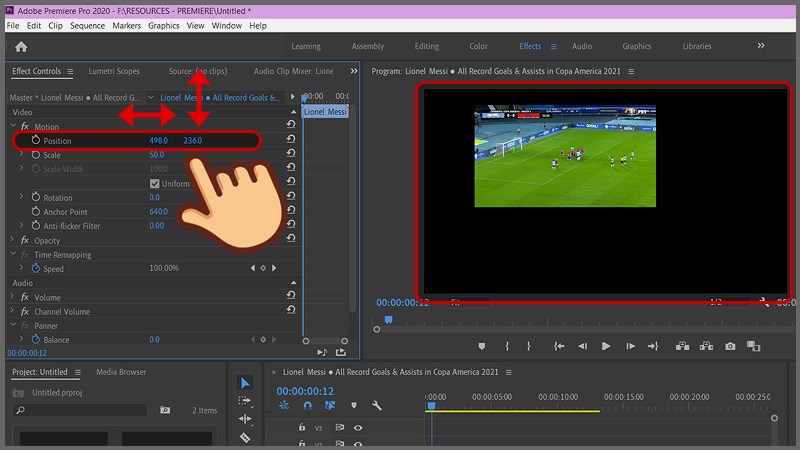Select the Track Select Forward tool

245,401
